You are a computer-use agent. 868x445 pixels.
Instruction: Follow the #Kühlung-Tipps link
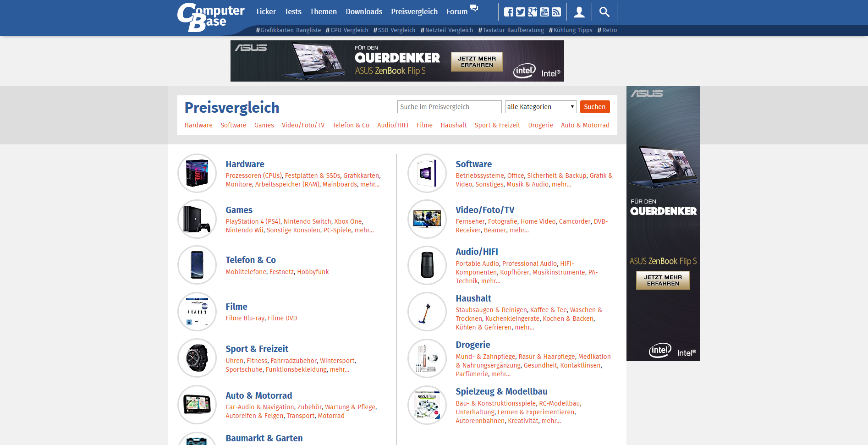pyautogui.click(x=571, y=30)
